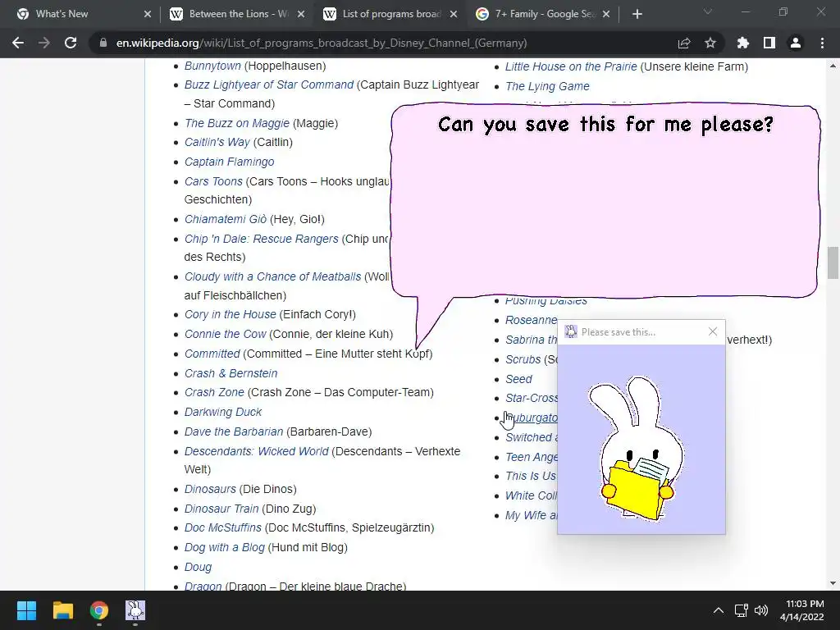Image resolution: width=840 pixels, height=630 pixels.
Task: Click the bunny icon in popup title bar
Action: [x=571, y=331]
